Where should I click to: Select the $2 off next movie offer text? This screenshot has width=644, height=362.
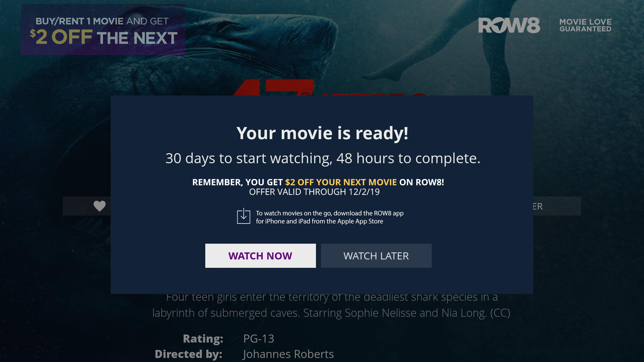click(341, 182)
